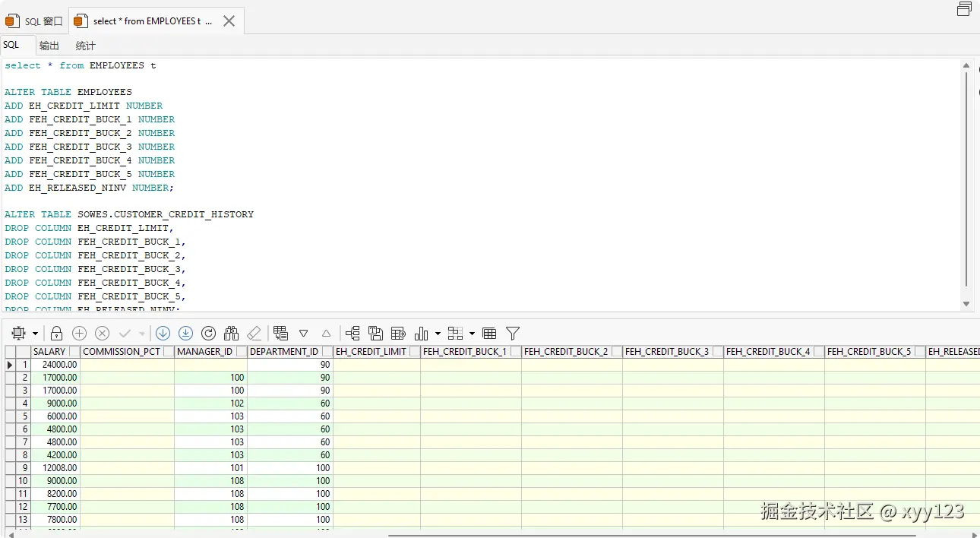Viewport: 980px width, 538px height.
Task: Click small box beside FEH_CREDIT_BUCK_4 header
Action: pos(818,352)
